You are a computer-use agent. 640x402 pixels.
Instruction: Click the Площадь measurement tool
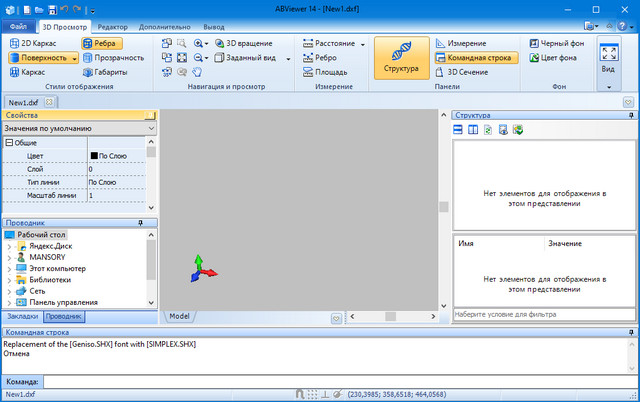coord(332,72)
